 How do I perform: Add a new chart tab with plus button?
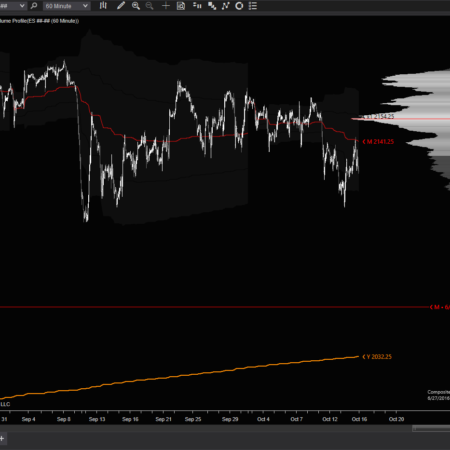(2, 439)
